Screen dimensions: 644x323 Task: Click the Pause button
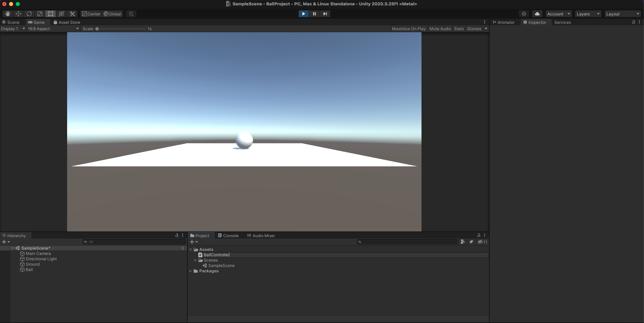tap(314, 14)
